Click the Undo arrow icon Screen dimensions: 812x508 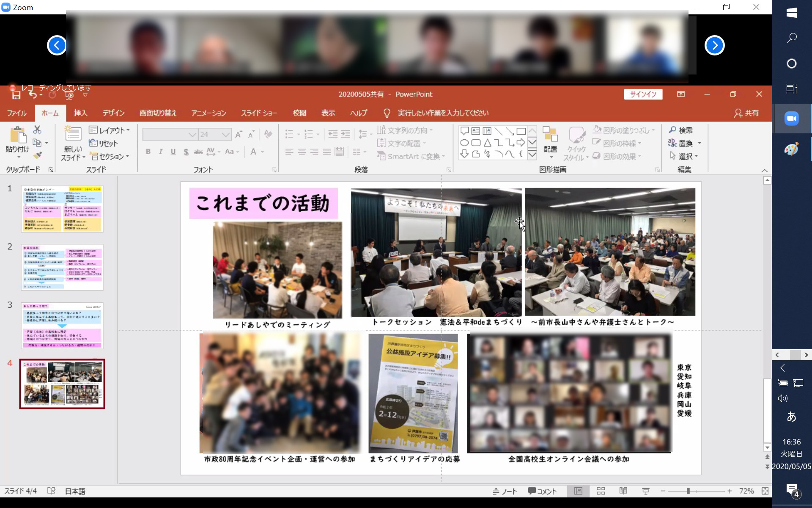pyautogui.click(x=33, y=95)
